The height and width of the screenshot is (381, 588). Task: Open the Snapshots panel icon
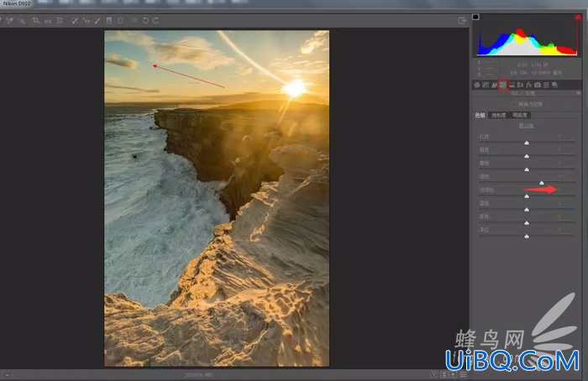pyautogui.click(x=554, y=85)
